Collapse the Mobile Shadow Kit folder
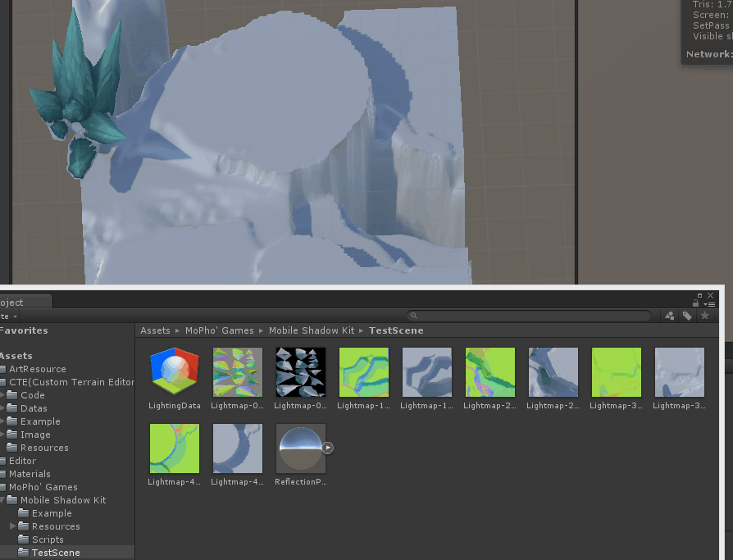Viewport: 733px width, 560px height. 2,499
